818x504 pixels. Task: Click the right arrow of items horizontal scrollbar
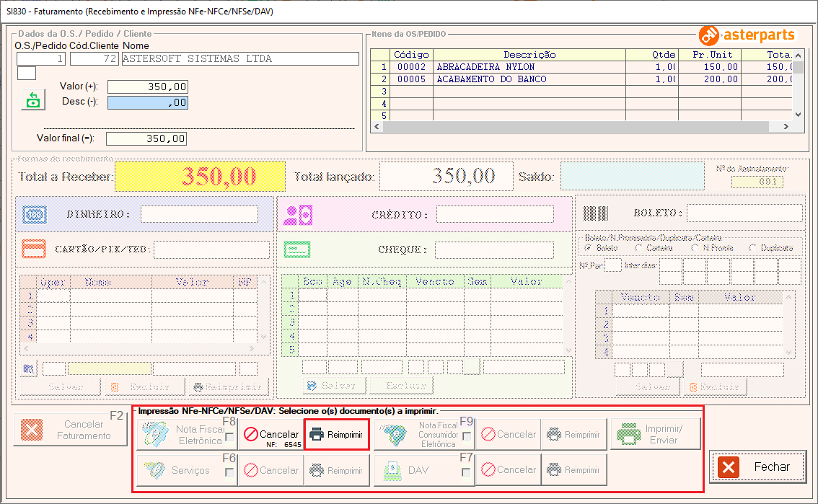pos(786,127)
